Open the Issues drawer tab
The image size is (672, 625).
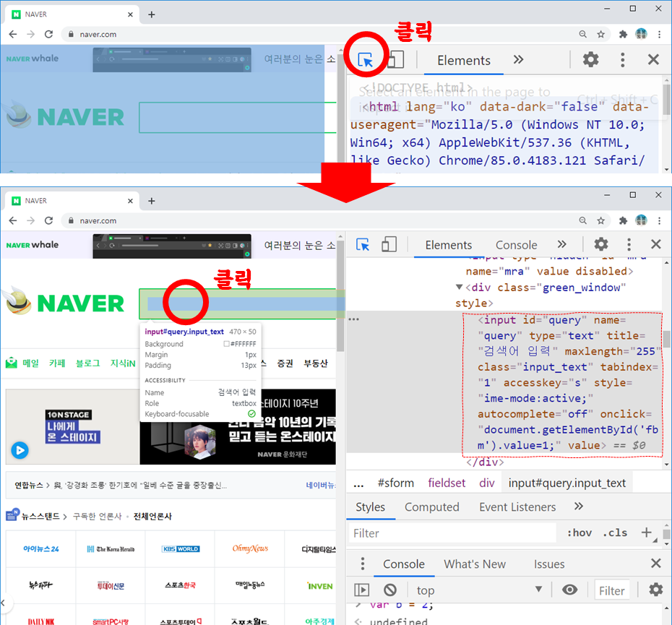point(549,564)
